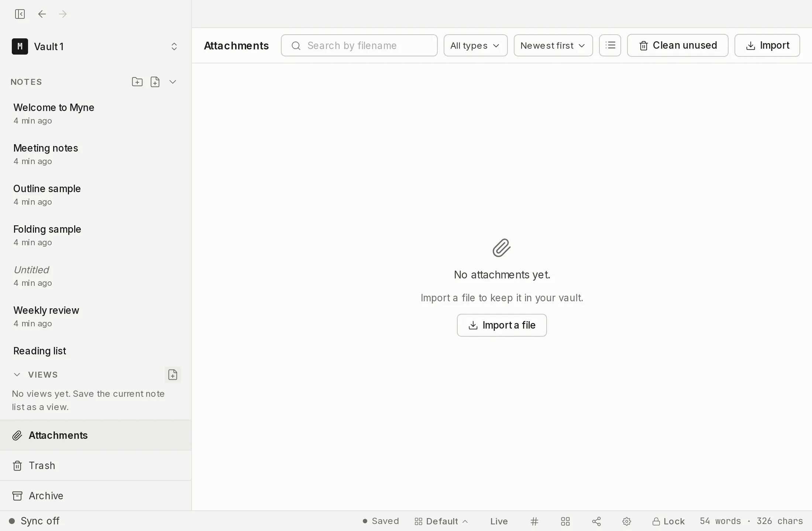Create a new folder in Notes
Viewport: 812px width, 531px height.
[x=137, y=82]
